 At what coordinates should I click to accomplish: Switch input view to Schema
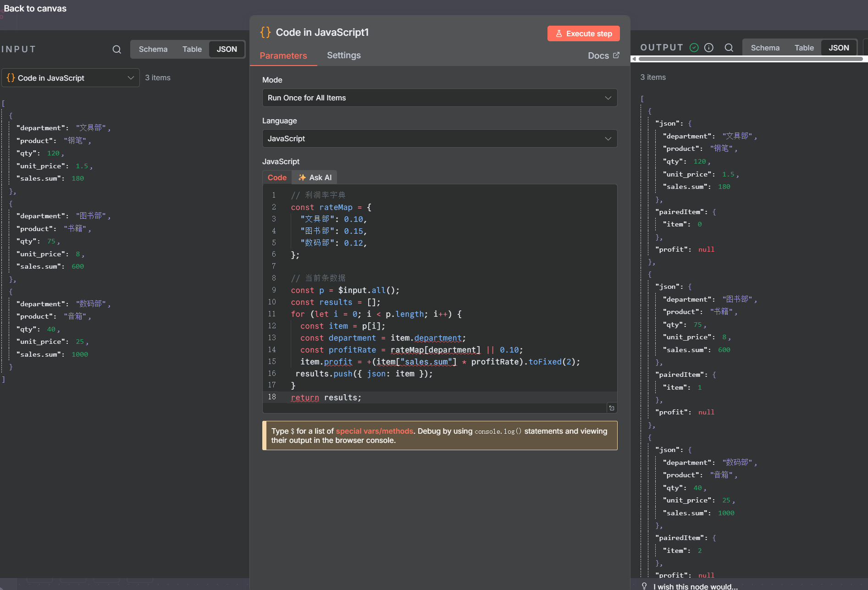tap(153, 49)
